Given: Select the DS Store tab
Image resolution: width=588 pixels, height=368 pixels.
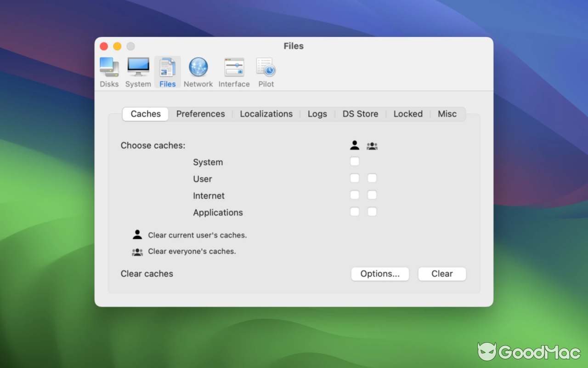Looking at the screenshot, I should (x=360, y=114).
